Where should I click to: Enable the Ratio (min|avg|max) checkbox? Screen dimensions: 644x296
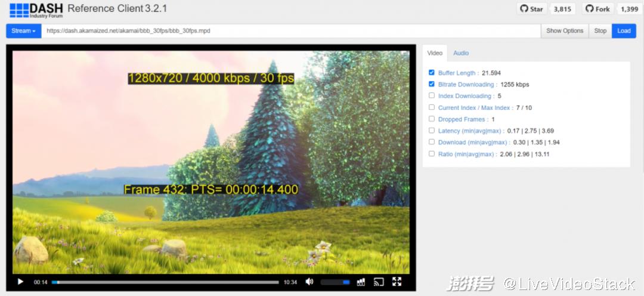pos(431,154)
